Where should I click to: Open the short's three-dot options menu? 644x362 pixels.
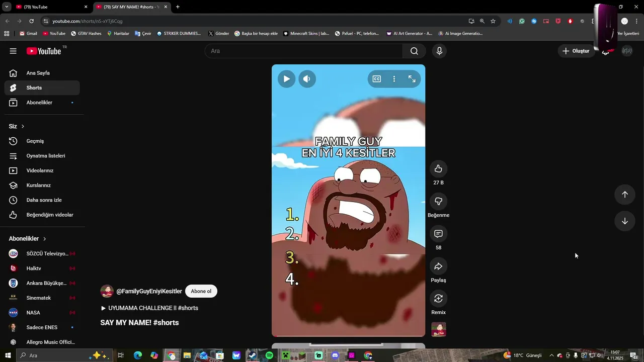pos(394,79)
